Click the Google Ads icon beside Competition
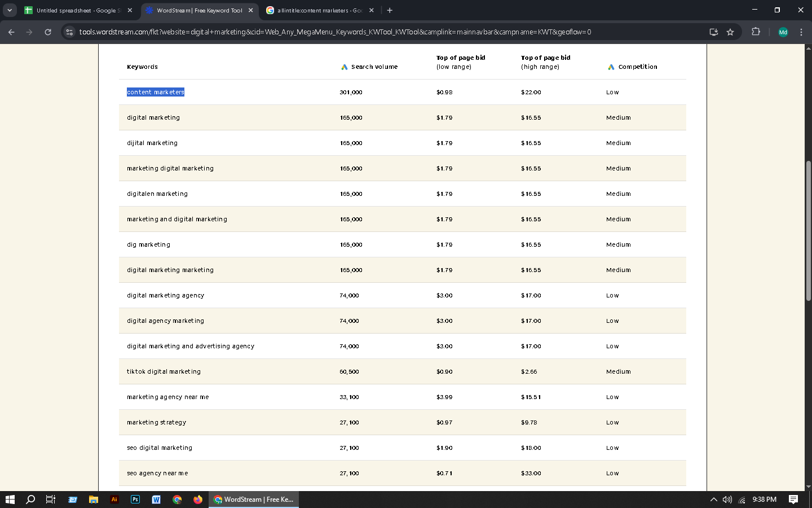 (611, 67)
